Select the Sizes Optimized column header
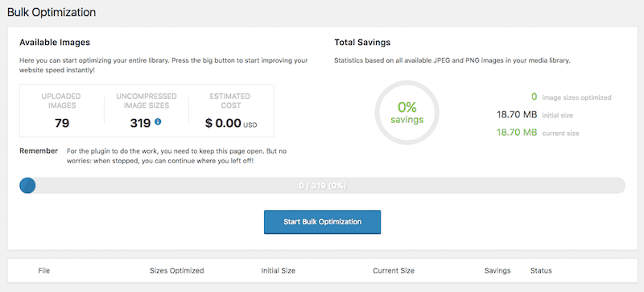Viewport: 644px width, 292px height. point(176,270)
